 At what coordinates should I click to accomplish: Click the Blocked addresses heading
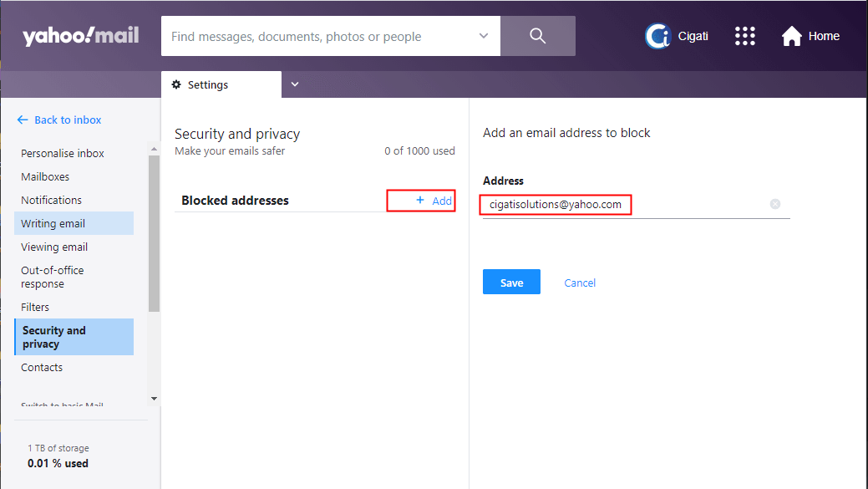235,201
